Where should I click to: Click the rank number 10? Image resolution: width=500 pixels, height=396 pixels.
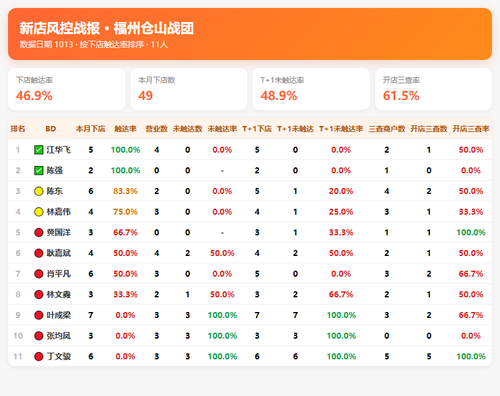point(18,336)
